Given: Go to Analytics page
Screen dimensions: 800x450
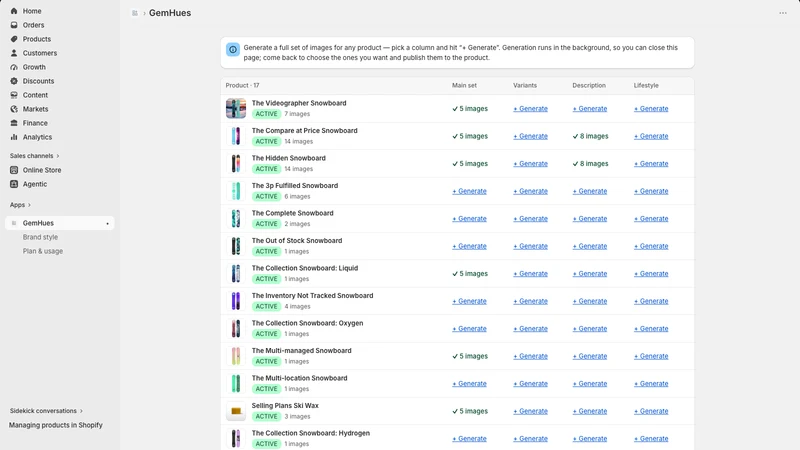Looking at the screenshot, I should click(37, 137).
